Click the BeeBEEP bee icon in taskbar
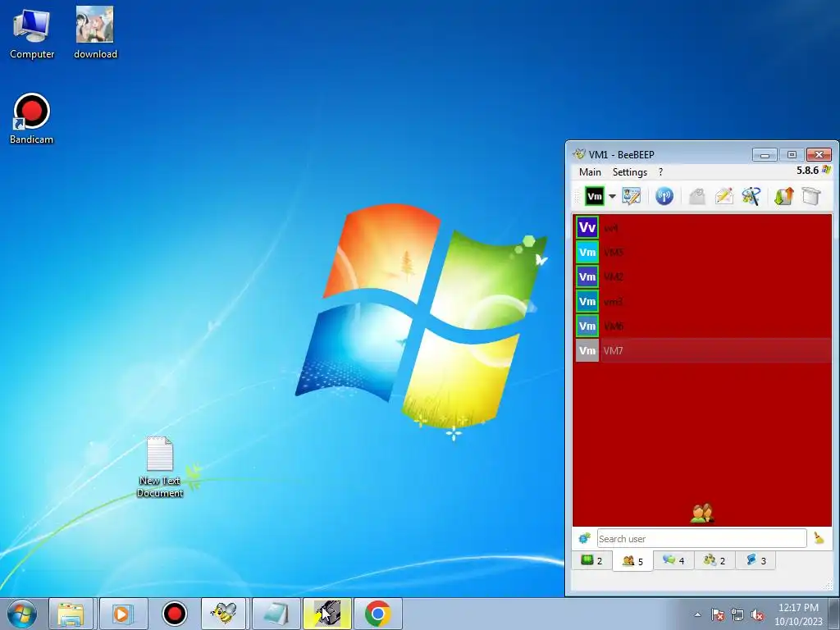Screen dimensions: 840x630 tap(224, 614)
